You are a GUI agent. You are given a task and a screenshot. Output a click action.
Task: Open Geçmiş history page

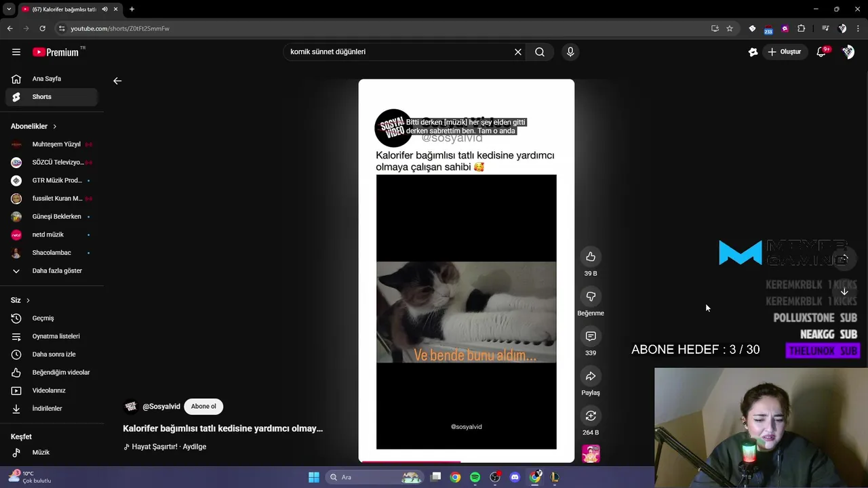click(x=52, y=318)
